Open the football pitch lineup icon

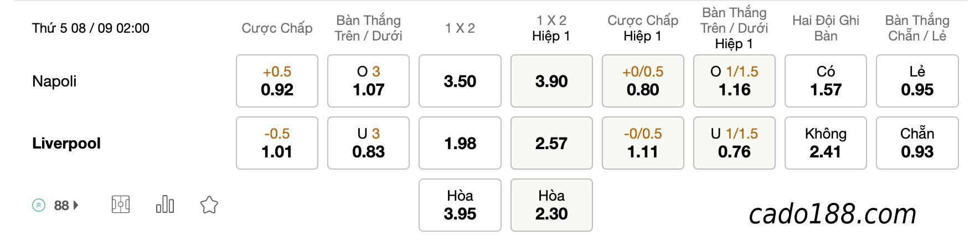(121, 205)
